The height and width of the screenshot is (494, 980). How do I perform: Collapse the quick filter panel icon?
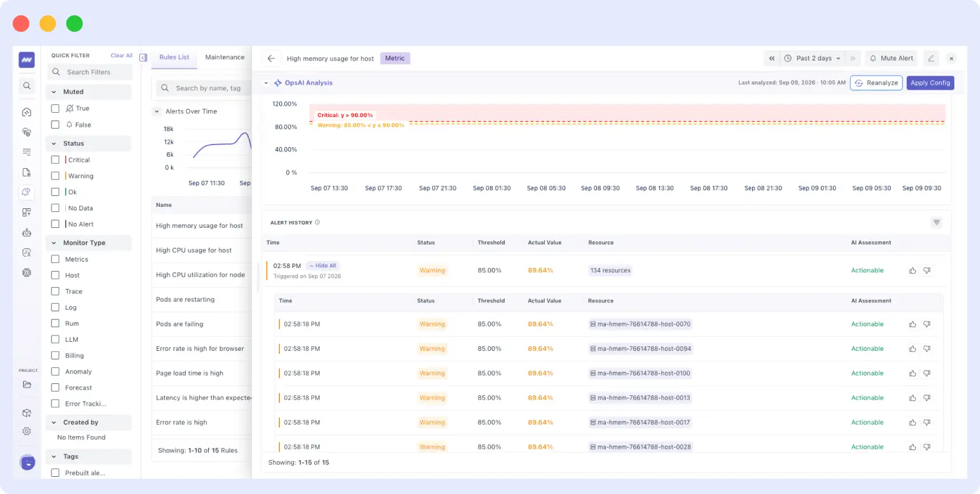click(143, 57)
